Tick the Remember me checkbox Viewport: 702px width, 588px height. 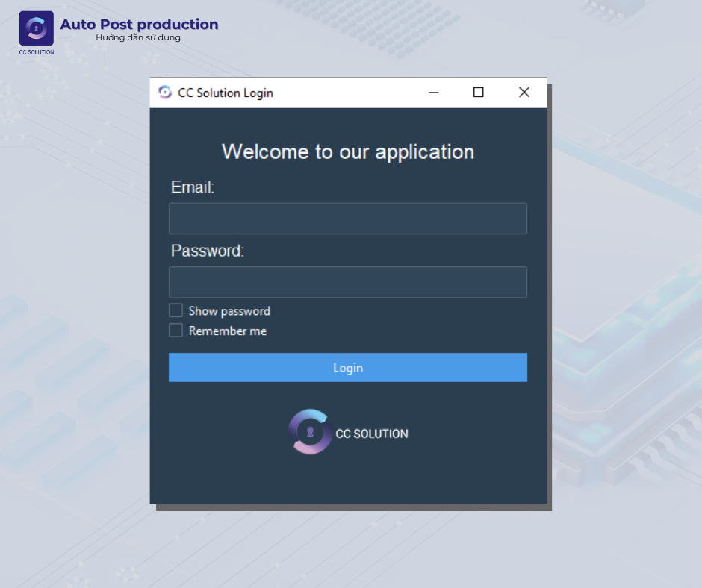tap(175, 331)
